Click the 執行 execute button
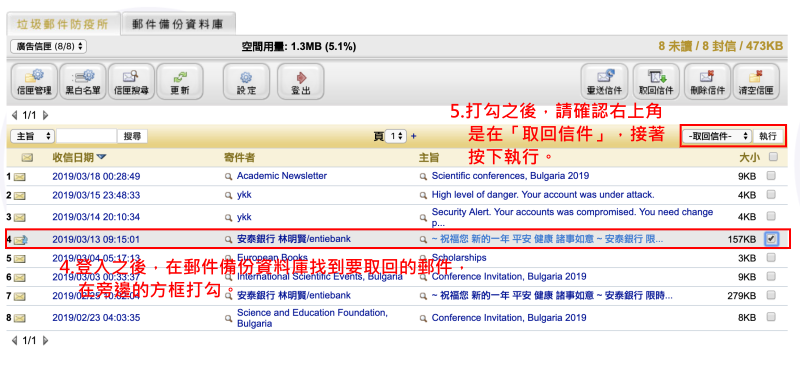 coord(767,136)
